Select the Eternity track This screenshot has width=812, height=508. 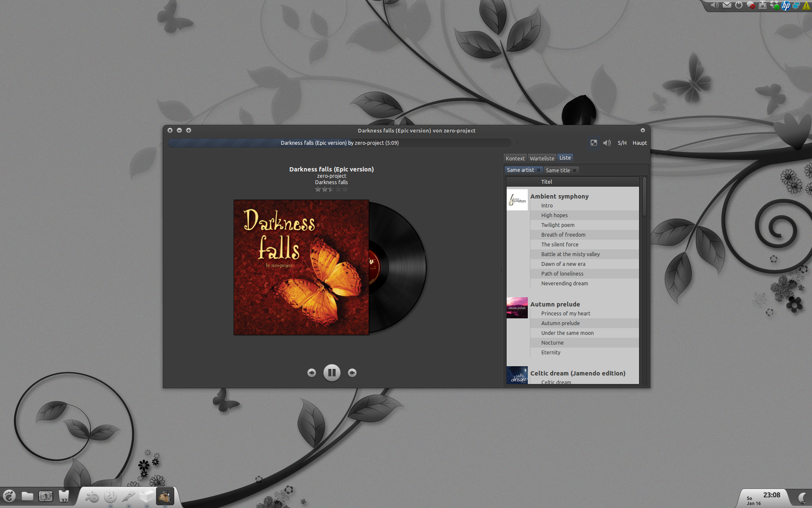point(584,353)
